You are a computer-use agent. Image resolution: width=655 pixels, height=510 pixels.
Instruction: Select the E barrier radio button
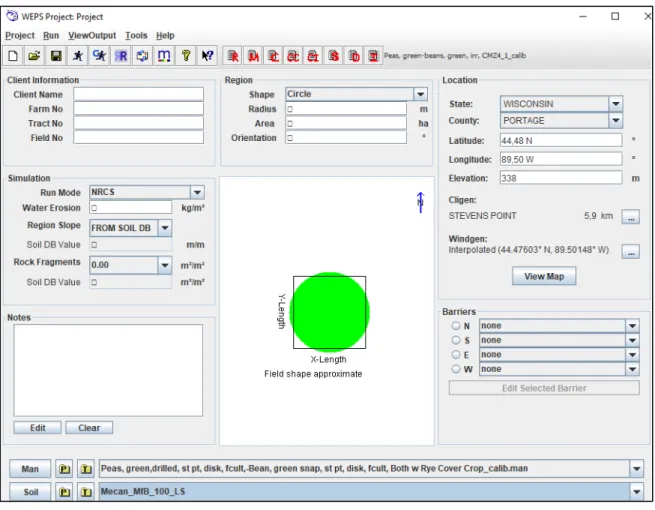(456, 355)
